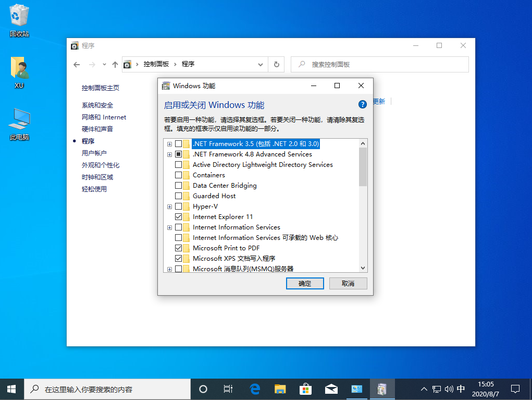Open network status tray icon
Screen dimensions: 532x400
pos(437,389)
